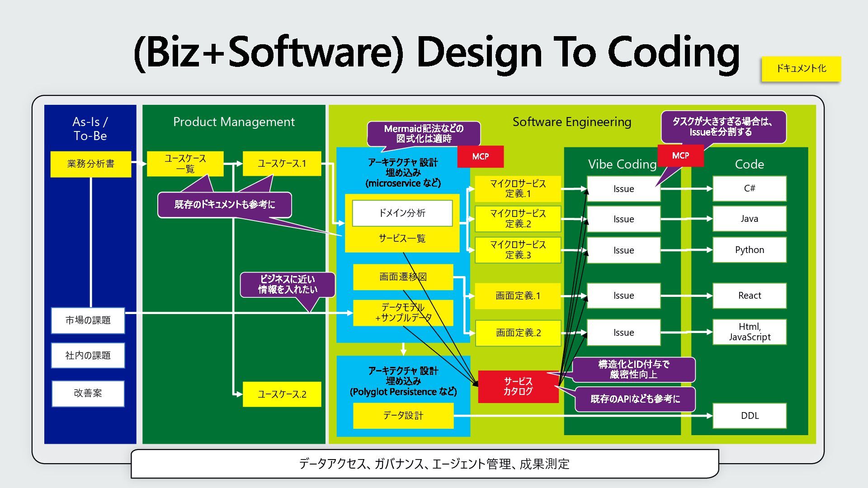Click the 市場の課題 box

pos(88,320)
